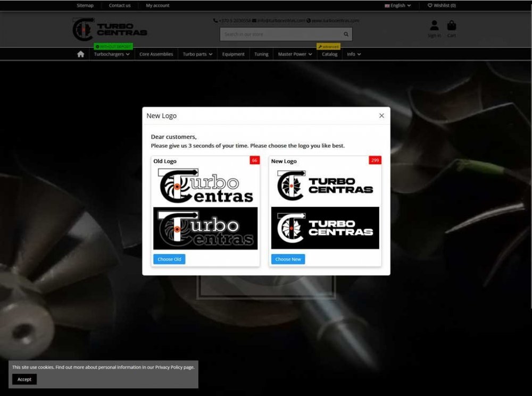
Task: Click the Choose Old button
Action: 169,259
